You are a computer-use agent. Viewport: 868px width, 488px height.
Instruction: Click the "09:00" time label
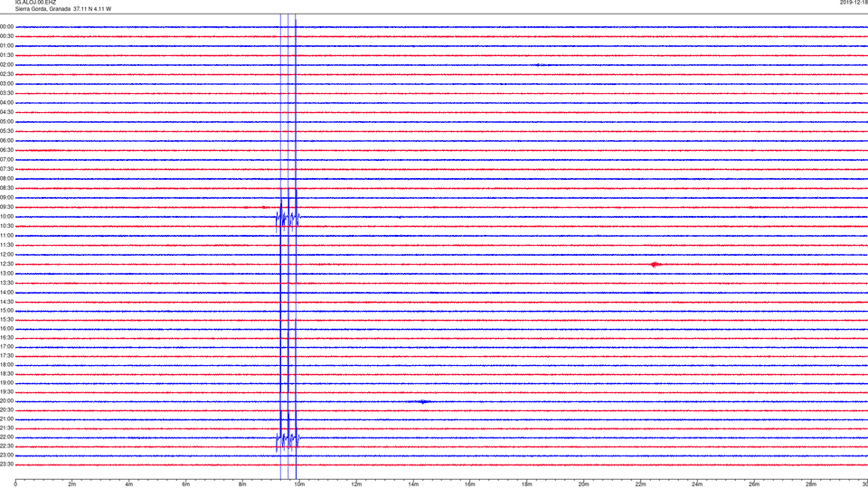pos(6,198)
